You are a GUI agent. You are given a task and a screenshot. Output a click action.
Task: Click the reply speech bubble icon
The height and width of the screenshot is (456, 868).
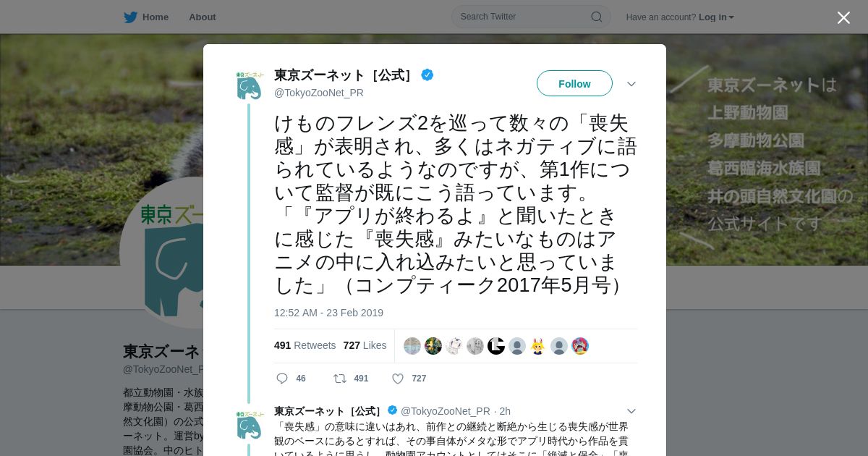point(282,379)
